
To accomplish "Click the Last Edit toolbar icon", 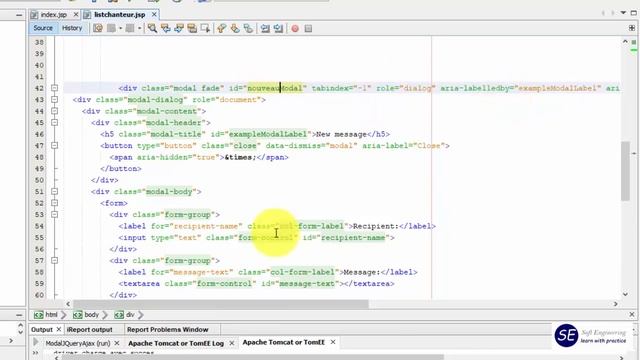I will 98,28.
